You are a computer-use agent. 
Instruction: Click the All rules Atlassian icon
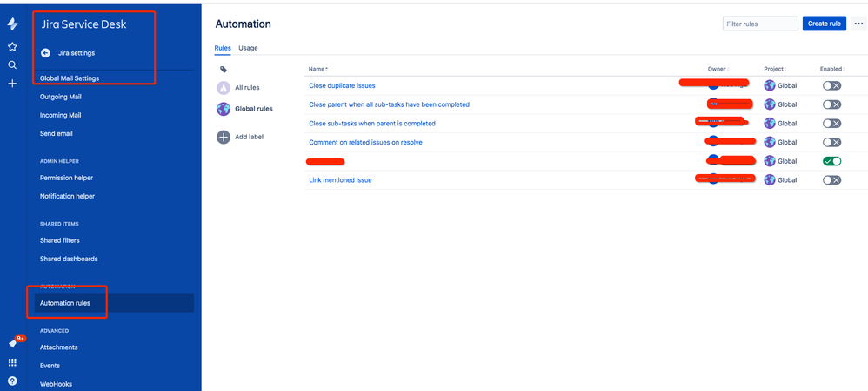pyautogui.click(x=224, y=88)
